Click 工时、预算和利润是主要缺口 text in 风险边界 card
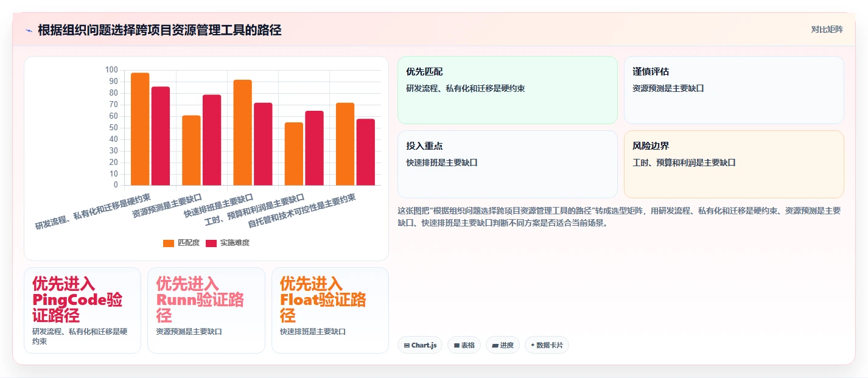 click(x=684, y=163)
